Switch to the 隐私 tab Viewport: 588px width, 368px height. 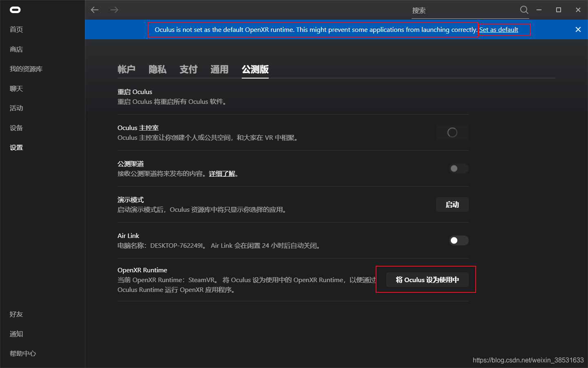(x=158, y=69)
